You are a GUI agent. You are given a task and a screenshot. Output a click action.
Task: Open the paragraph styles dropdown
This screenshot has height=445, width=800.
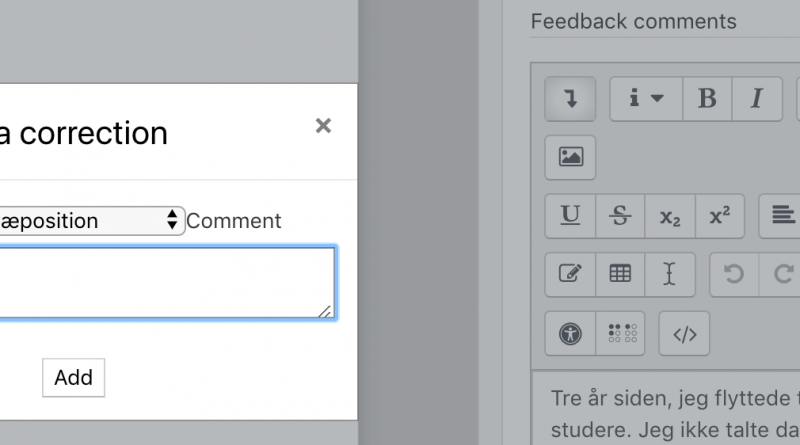coord(646,99)
